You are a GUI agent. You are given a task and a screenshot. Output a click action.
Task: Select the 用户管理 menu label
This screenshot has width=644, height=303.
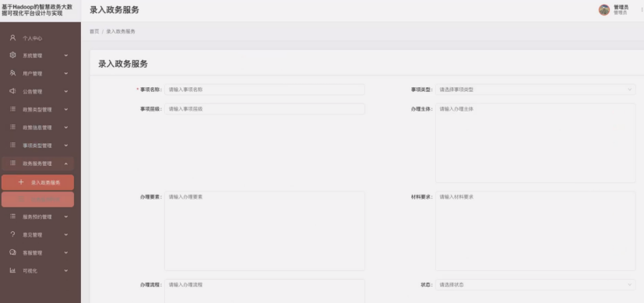tap(33, 73)
